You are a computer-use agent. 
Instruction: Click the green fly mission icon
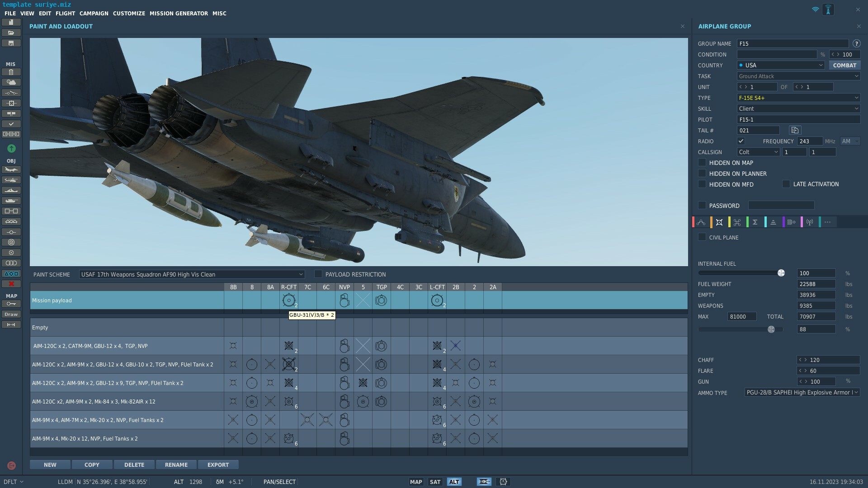pyautogui.click(x=11, y=148)
